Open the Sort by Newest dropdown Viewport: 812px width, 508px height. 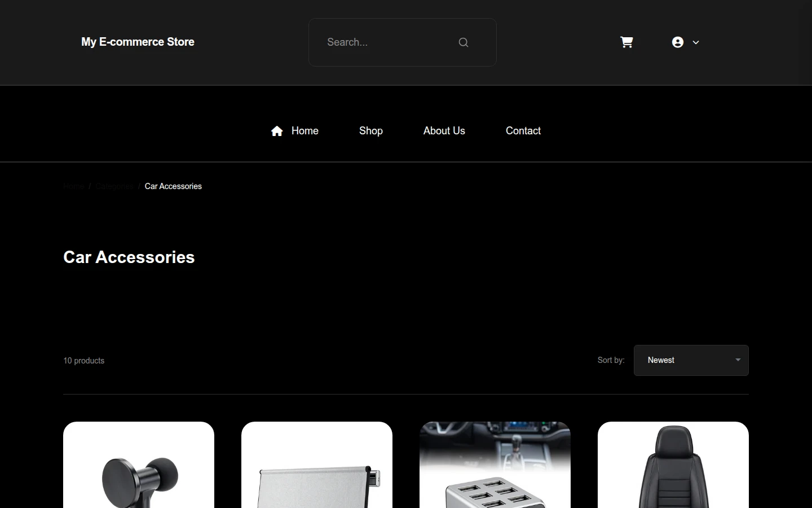point(691,360)
